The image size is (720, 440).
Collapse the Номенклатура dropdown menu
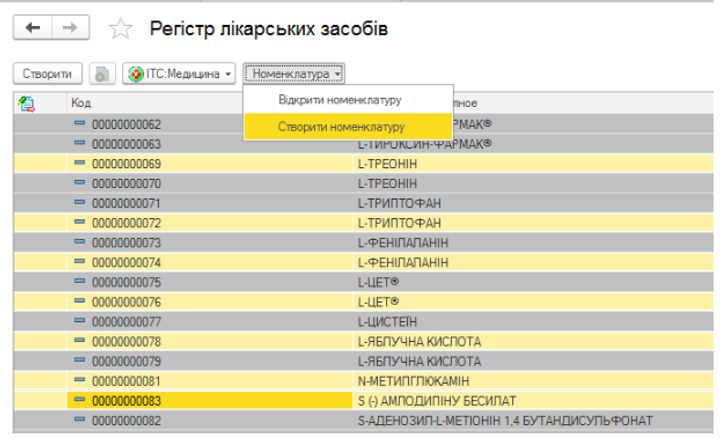point(294,74)
